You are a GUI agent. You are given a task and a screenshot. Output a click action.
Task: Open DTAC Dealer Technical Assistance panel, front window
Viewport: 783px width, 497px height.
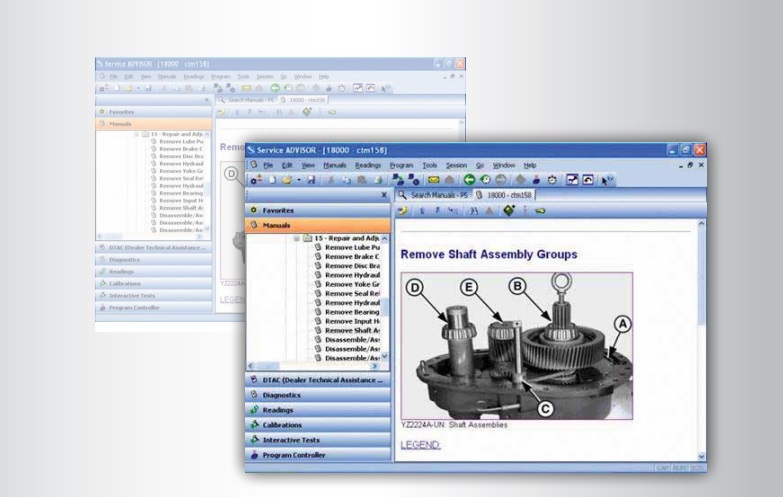point(318,380)
